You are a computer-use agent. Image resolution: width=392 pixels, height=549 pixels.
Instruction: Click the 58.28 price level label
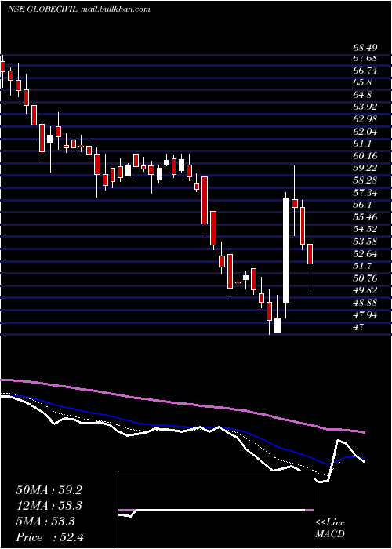tap(365, 180)
